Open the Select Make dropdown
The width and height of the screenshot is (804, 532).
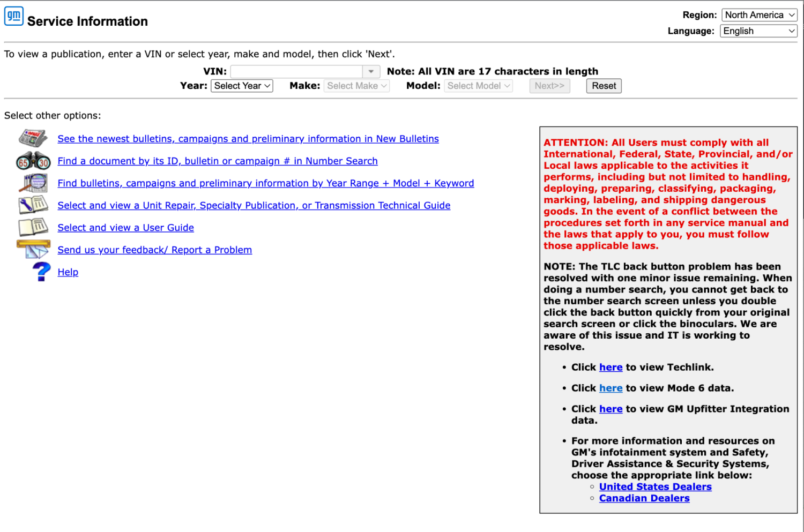coord(356,86)
